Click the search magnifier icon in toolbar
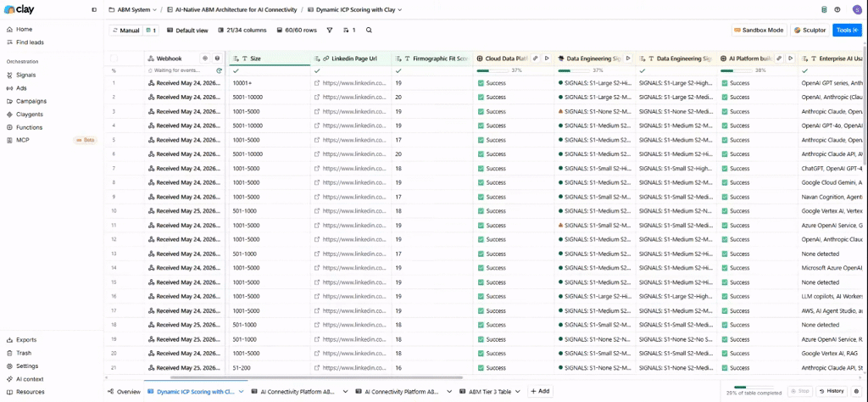Viewport: 868px width, 402px height. [369, 31]
